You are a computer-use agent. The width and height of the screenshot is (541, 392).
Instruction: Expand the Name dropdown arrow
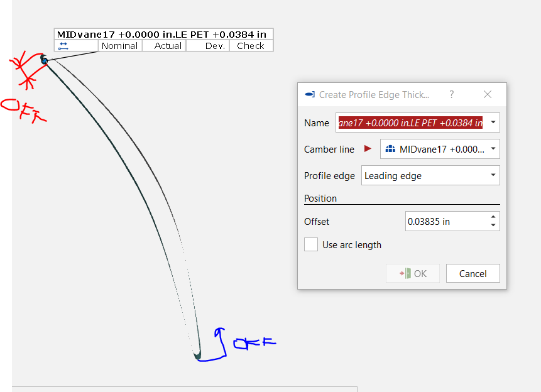coord(493,122)
